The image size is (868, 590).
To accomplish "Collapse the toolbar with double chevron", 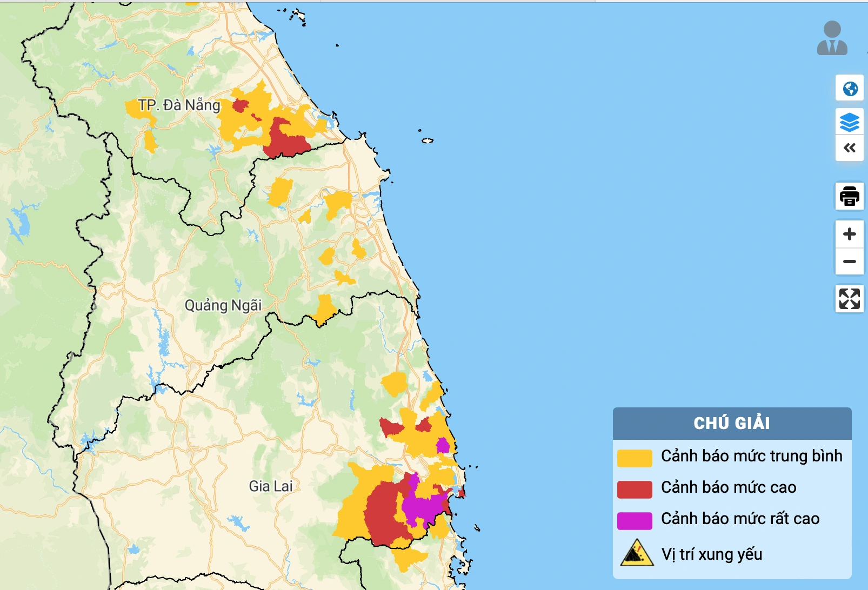I will [850, 148].
